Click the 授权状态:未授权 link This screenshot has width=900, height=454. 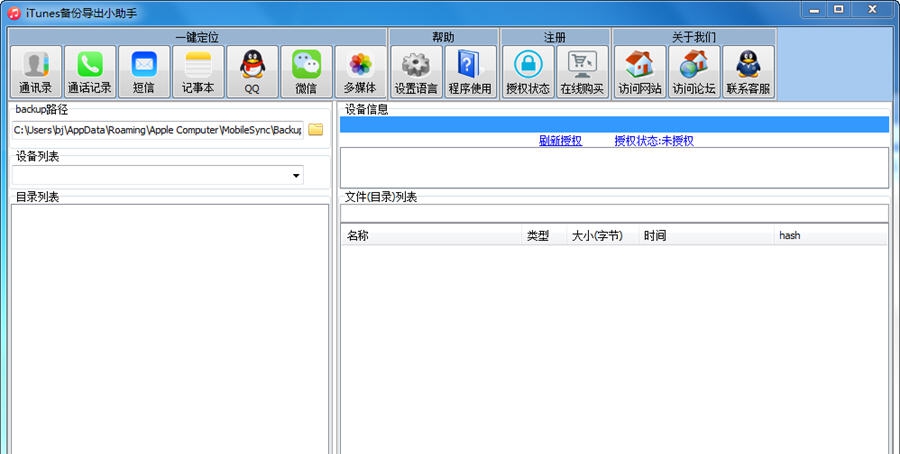(x=654, y=141)
